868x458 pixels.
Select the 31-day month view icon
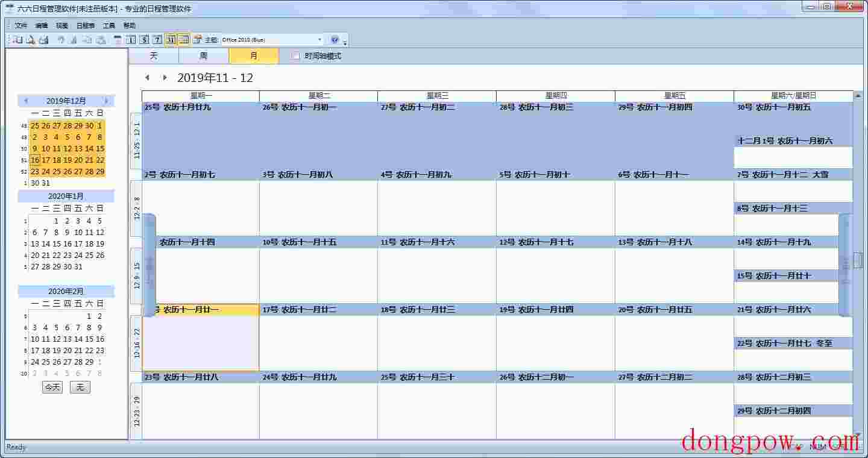pos(171,40)
